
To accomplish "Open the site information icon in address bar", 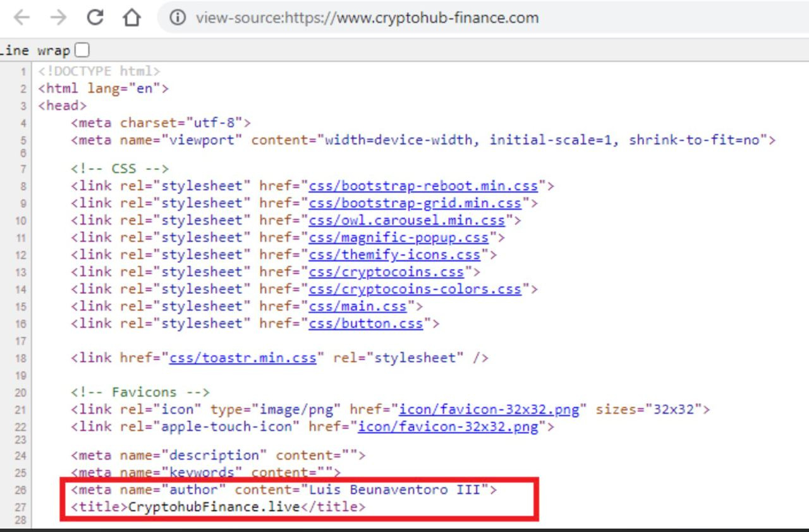I will pyautogui.click(x=178, y=18).
